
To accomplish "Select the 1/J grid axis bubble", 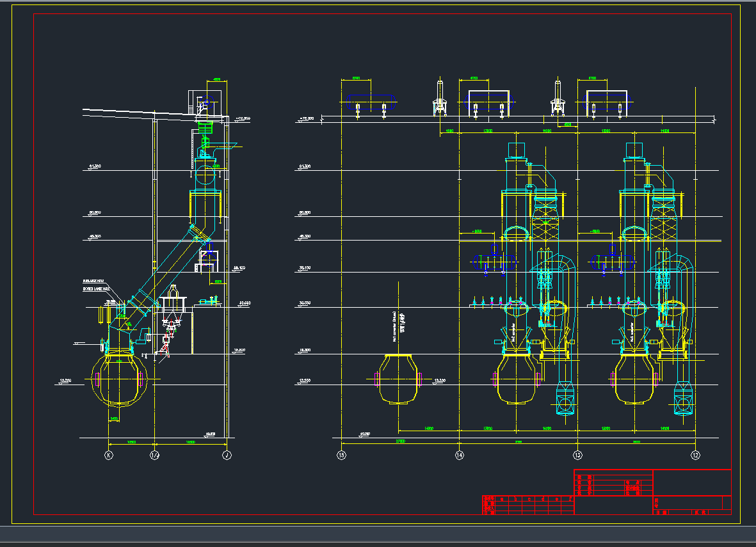I will coord(154,455).
